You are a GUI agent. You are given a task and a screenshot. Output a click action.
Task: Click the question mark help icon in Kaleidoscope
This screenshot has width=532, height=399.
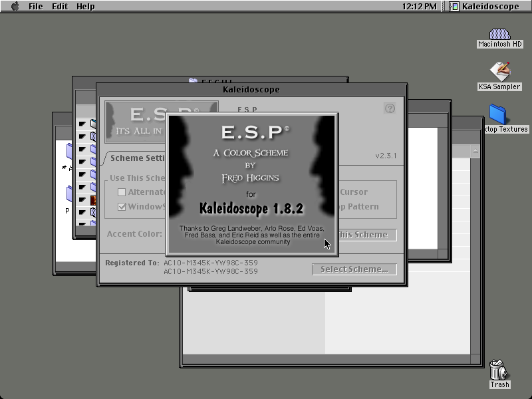tap(390, 108)
